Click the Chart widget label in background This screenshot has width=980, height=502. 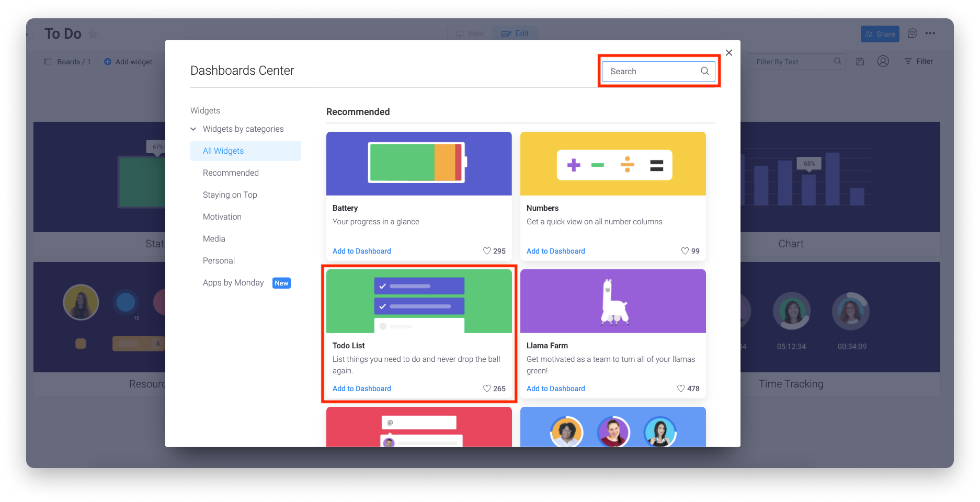[x=791, y=244]
